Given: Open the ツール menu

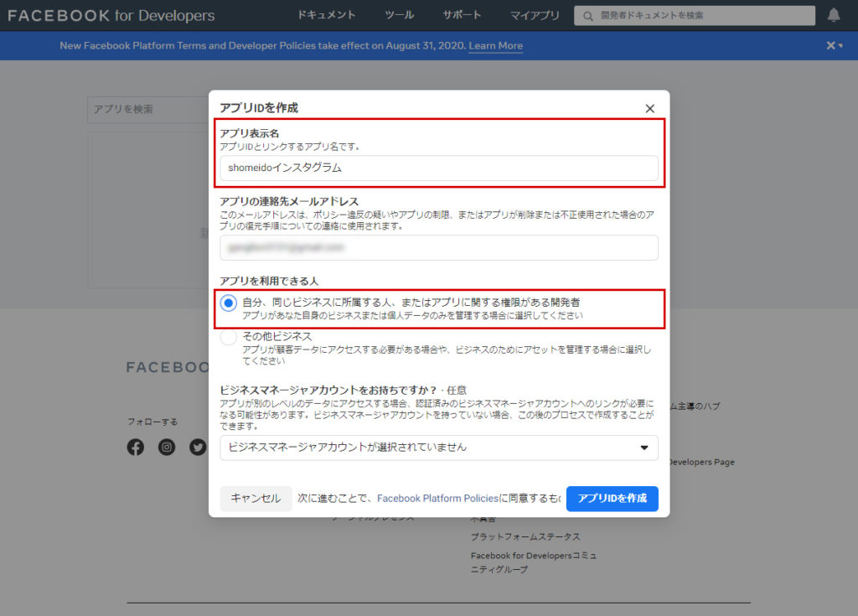Looking at the screenshot, I should (399, 15).
